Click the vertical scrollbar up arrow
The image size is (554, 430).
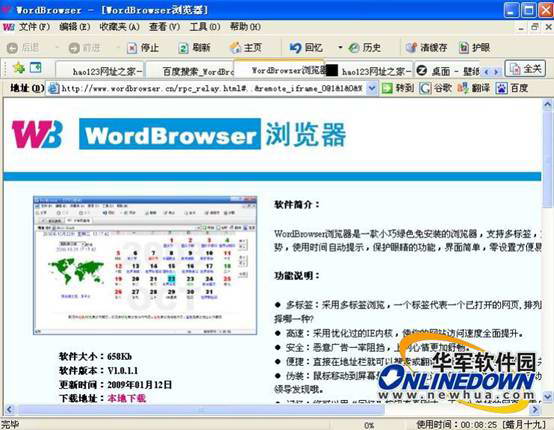click(547, 104)
